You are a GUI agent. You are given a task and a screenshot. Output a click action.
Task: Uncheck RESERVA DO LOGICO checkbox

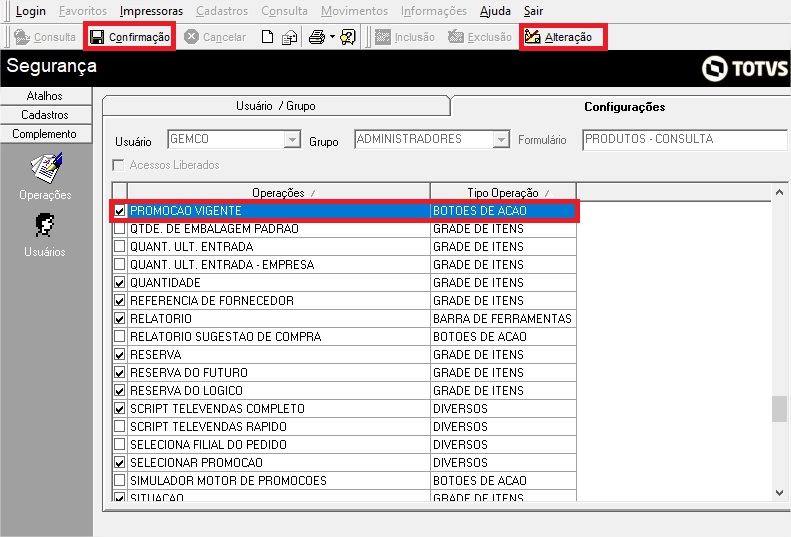120,390
